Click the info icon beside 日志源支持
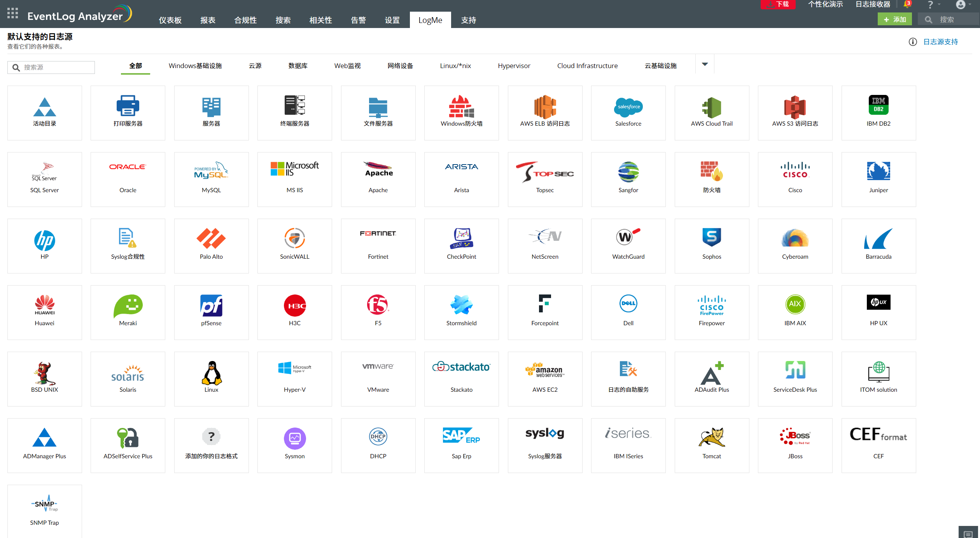Screen dimensions: 980x538 (912, 42)
